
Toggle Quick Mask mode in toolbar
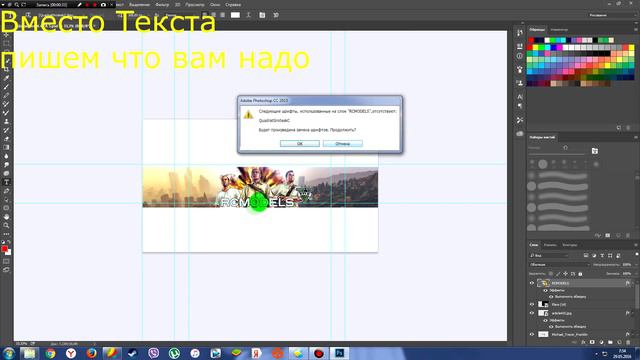pyautogui.click(x=6, y=261)
